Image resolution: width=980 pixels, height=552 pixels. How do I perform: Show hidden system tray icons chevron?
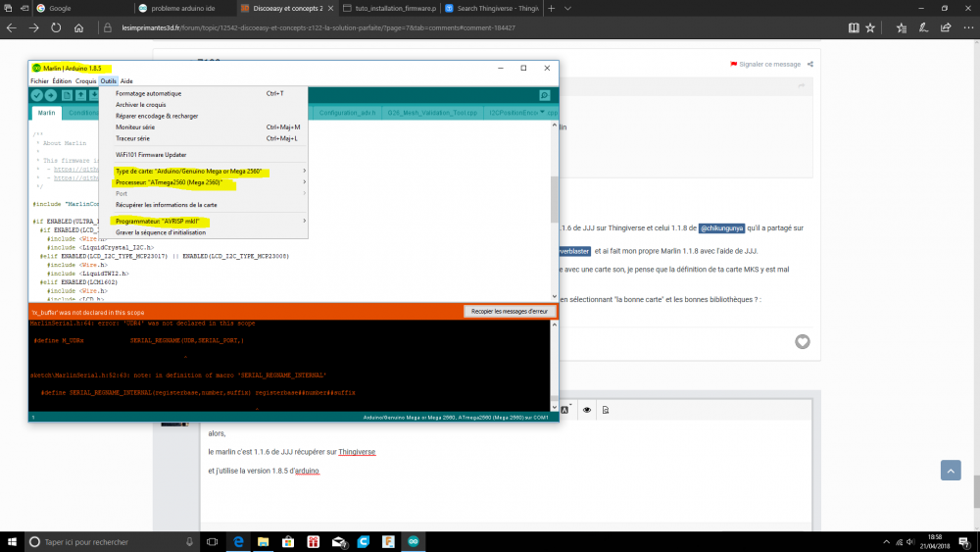[886, 542]
